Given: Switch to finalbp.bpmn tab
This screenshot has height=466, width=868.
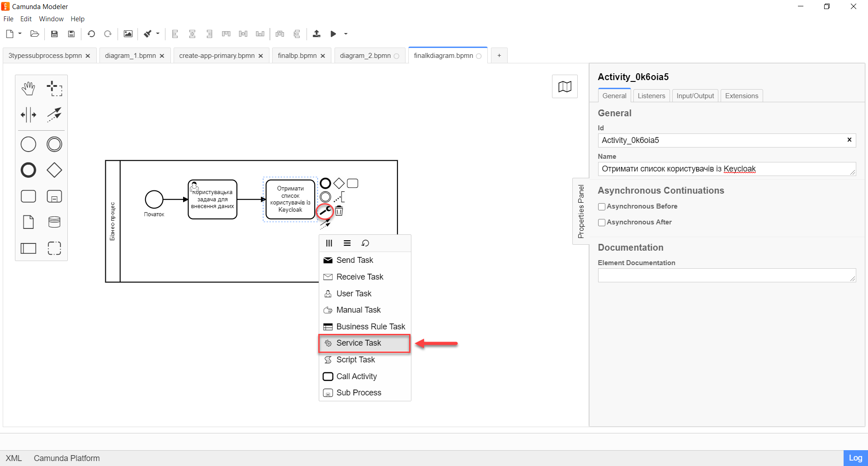Looking at the screenshot, I should 297,56.
